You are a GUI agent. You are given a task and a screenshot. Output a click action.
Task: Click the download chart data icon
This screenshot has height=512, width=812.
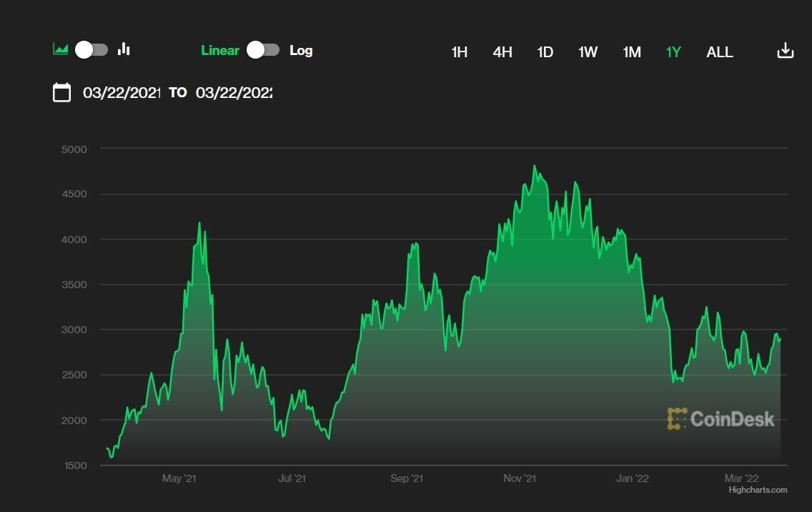click(x=785, y=51)
